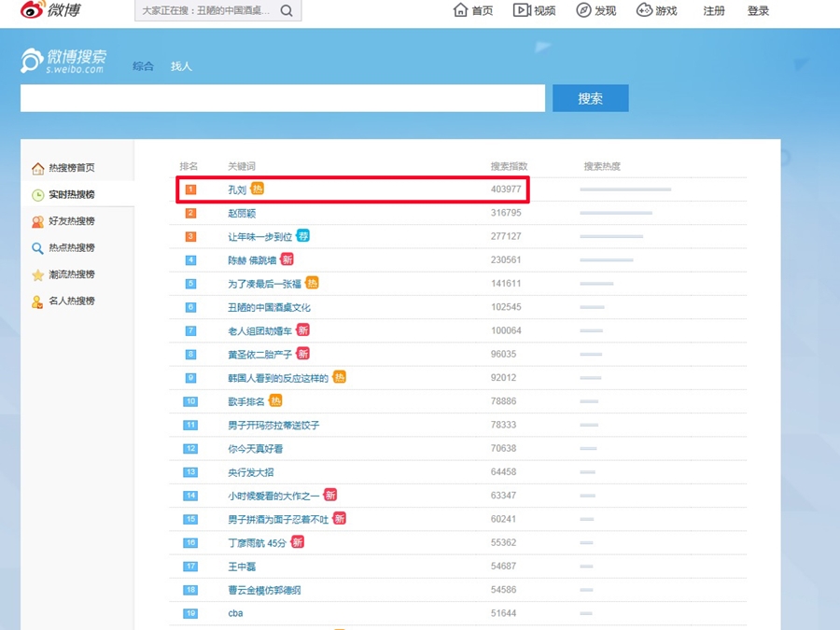Click the Weibo logo at top left
This screenshot has height=630, width=840.
[x=50, y=9]
